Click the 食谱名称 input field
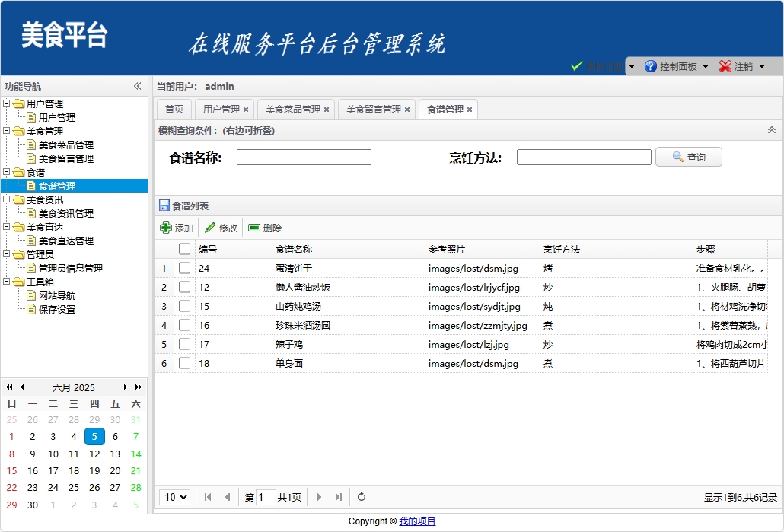 [x=304, y=158]
